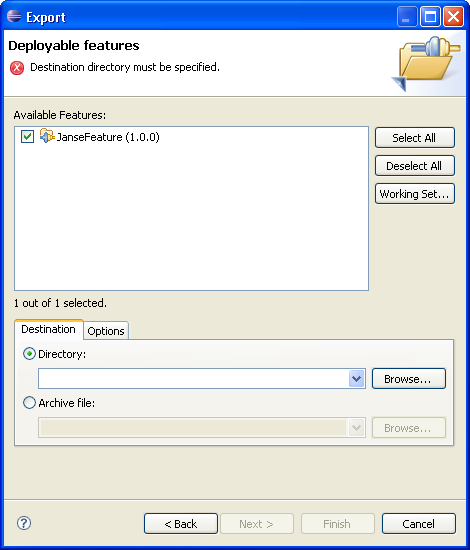Cancel the Export wizard

point(419,524)
